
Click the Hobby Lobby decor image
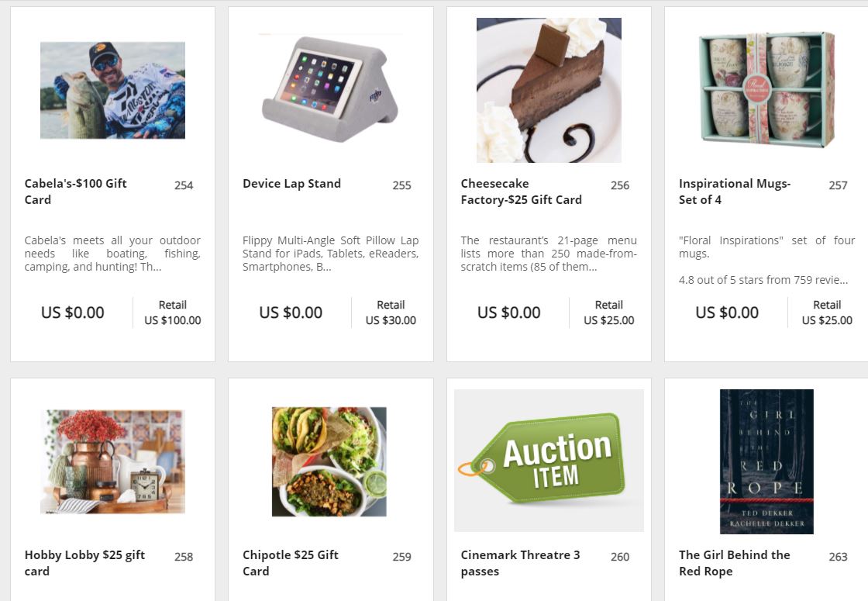(x=112, y=461)
